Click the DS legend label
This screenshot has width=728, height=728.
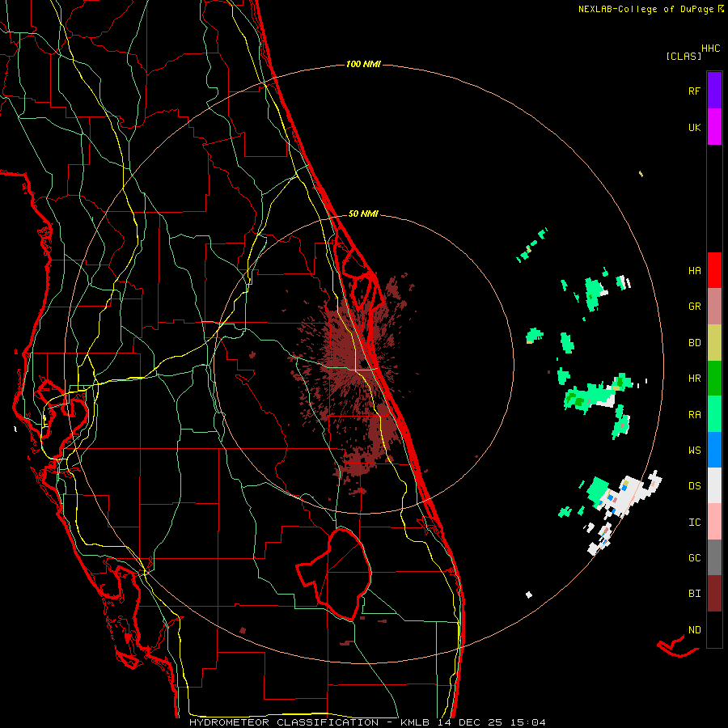click(x=694, y=486)
